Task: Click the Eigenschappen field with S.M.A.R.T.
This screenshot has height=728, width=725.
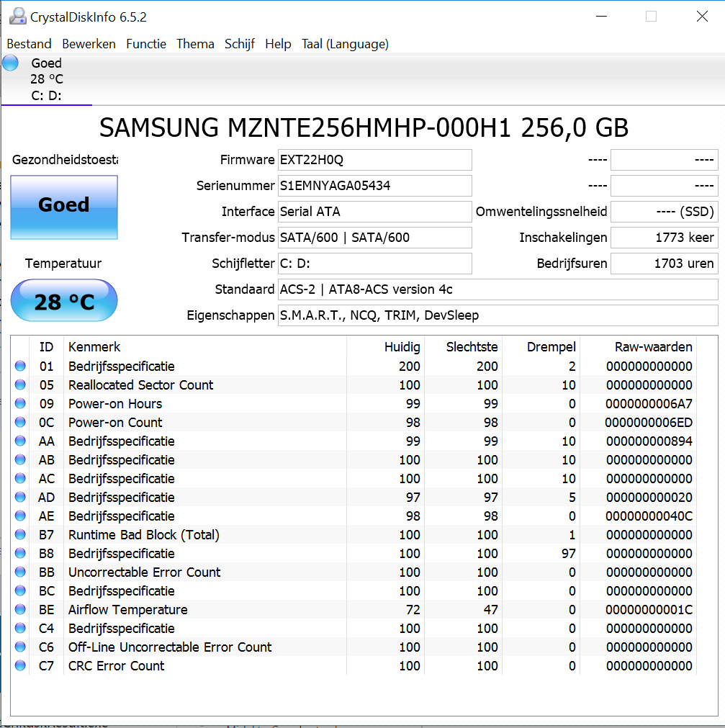Action: click(498, 315)
